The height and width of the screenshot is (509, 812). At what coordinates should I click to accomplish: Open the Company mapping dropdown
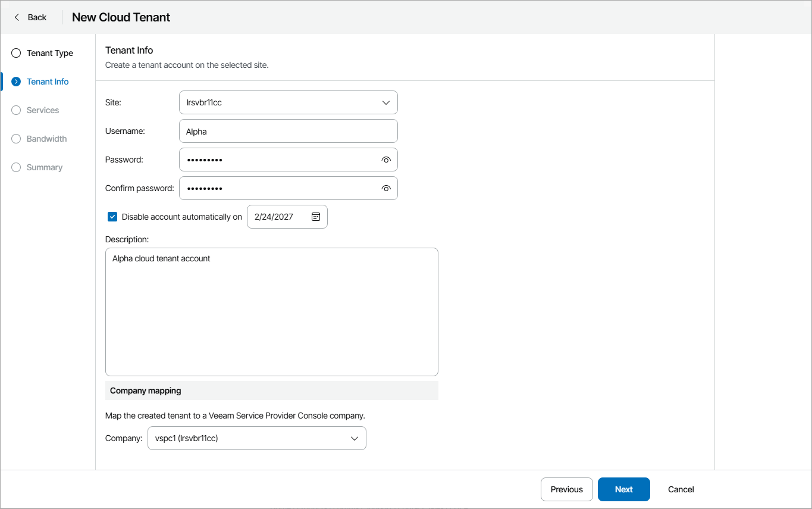pos(354,438)
